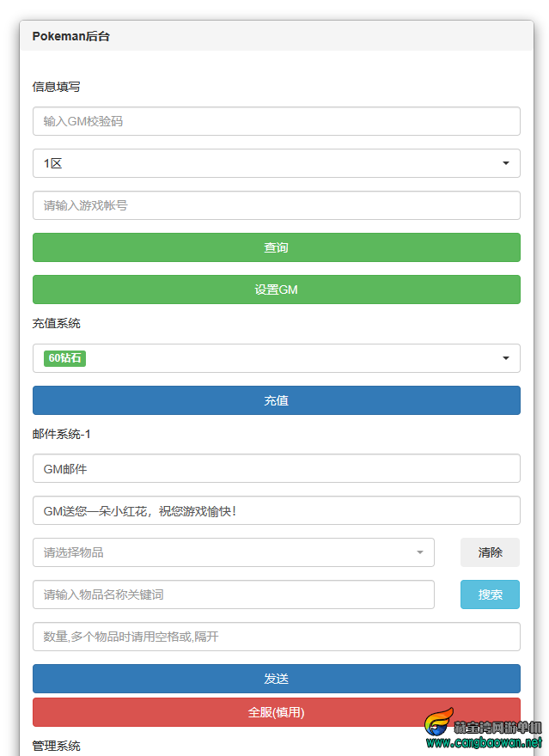The height and width of the screenshot is (756, 549).
Task: Click the item quantity 数量 input field
Action: (276, 637)
